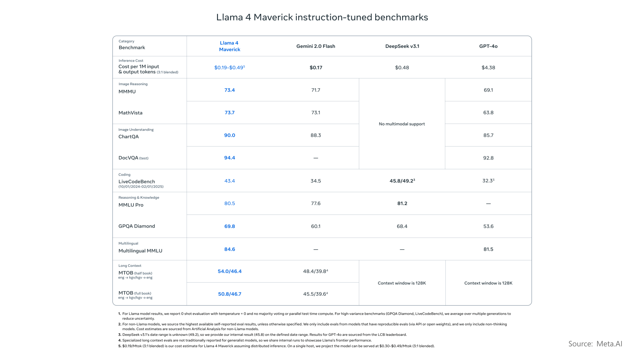The image size is (644, 362).
Task: Click the '77.6' Gemini MMLU Pro score
Action: point(316,203)
